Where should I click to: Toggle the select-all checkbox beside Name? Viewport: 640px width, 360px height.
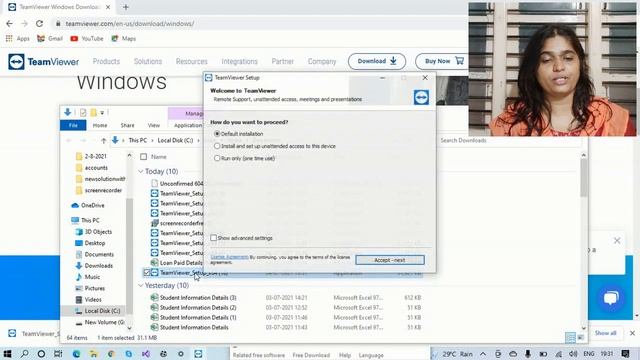143,157
